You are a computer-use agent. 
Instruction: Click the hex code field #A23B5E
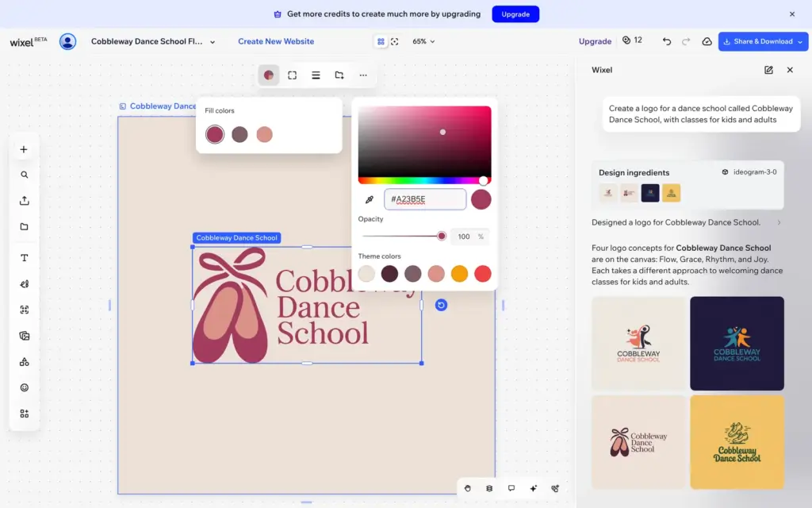coord(425,199)
